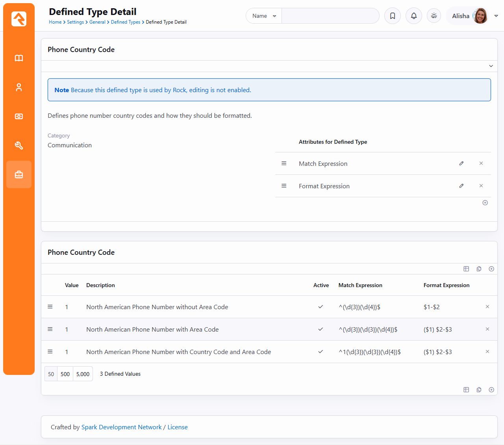Click the Rock RMS logo icon
Image resolution: width=504 pixels, height=445 pixels.
click(x=19, y=19)
